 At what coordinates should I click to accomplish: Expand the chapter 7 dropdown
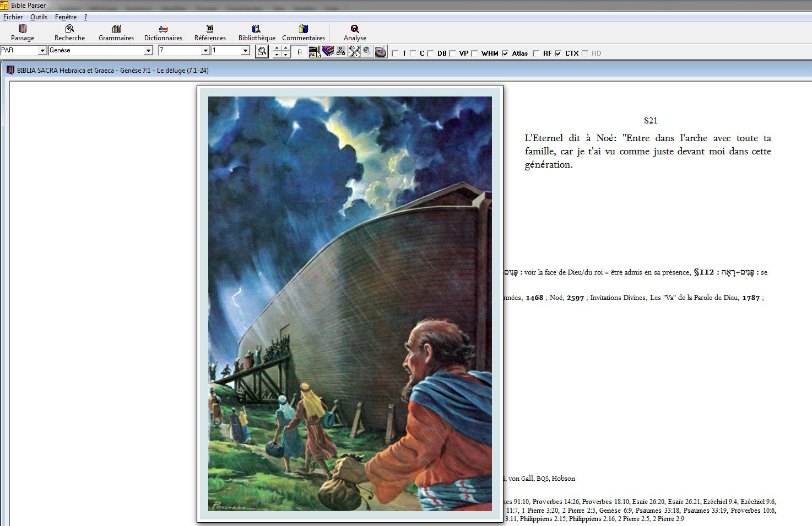[x=205, y=51]
